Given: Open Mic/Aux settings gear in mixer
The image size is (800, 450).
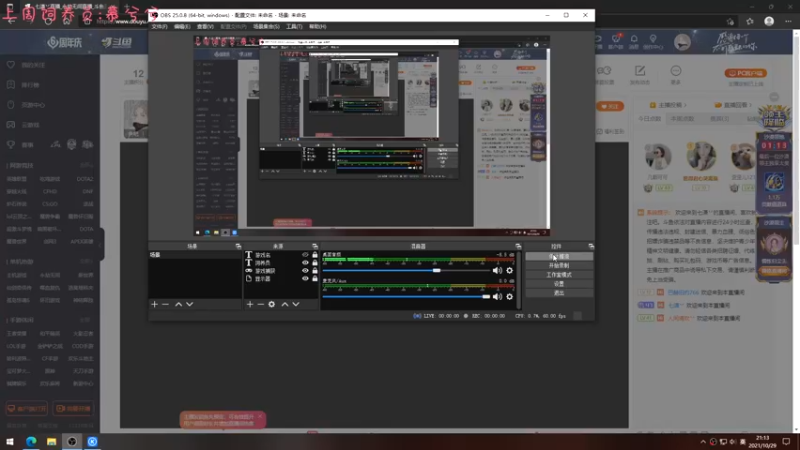Looking at the screenshot, I should coord(509,296).
